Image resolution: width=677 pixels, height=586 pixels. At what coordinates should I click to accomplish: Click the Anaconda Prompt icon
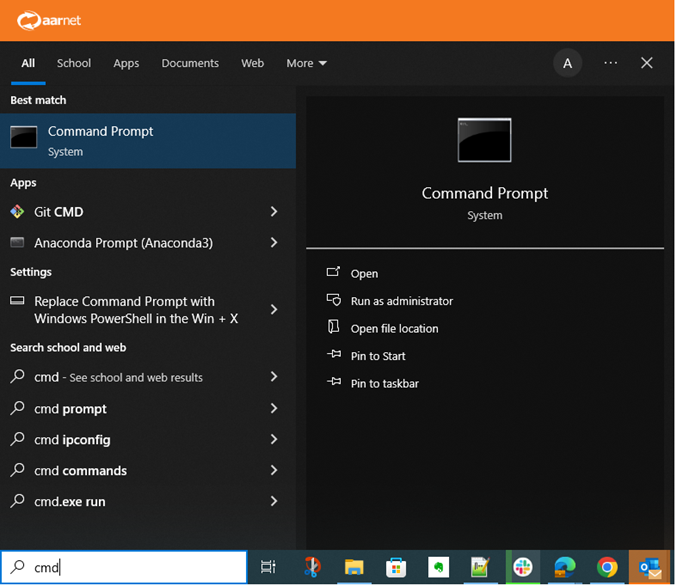(17, 242)
